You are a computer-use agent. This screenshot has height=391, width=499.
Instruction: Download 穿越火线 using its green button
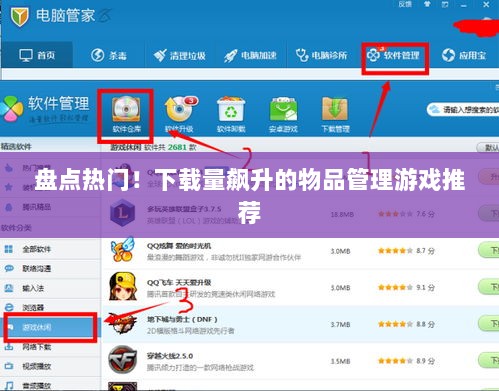489,360
